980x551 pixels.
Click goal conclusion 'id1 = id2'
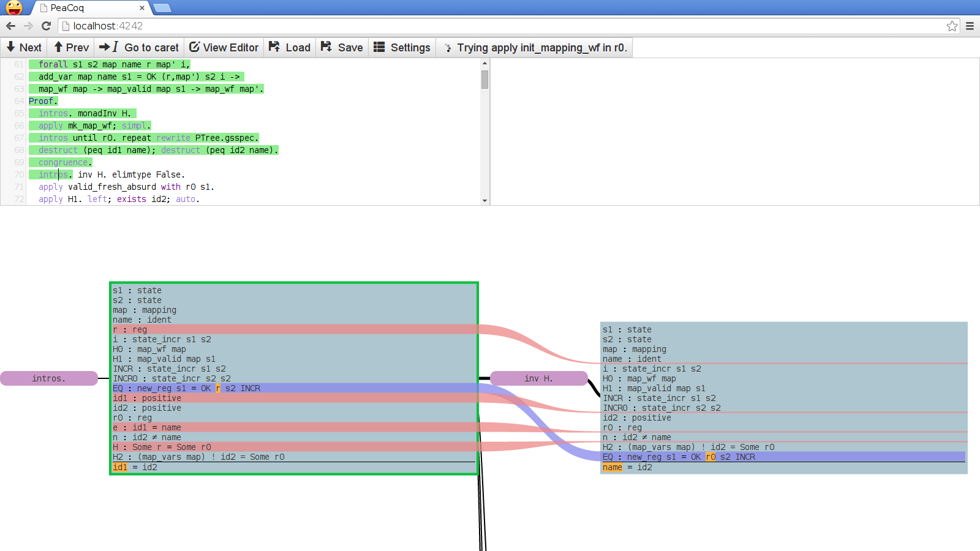(135, 467)
